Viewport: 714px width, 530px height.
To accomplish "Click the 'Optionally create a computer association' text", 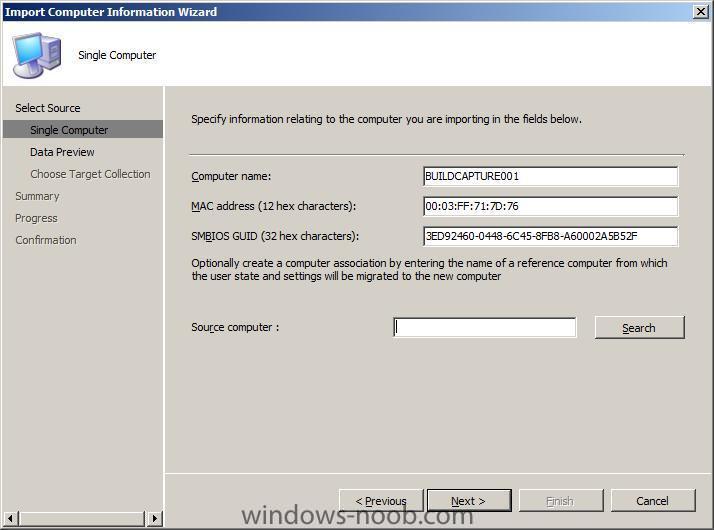I will 429,270.
